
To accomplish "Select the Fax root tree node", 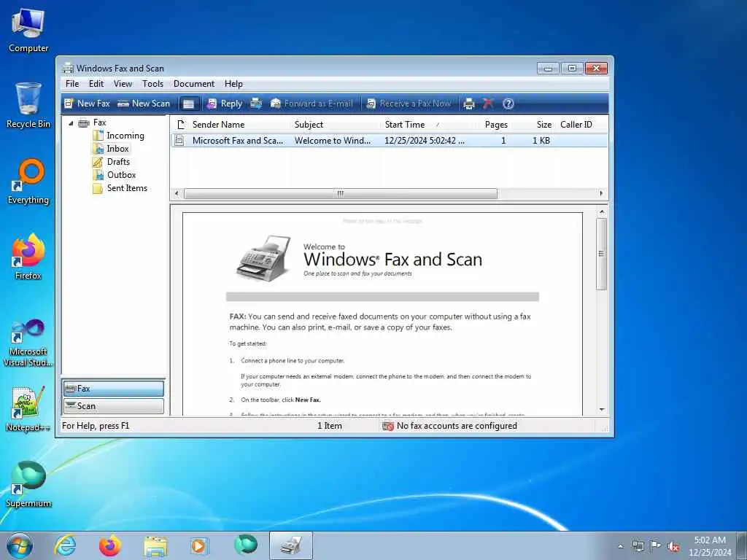I will coord(99,122).
